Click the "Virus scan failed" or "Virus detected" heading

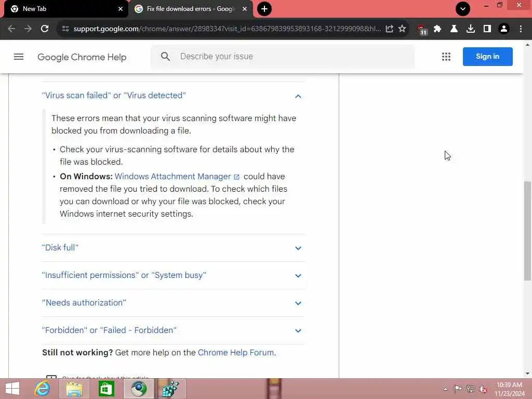tap(114, 96)
